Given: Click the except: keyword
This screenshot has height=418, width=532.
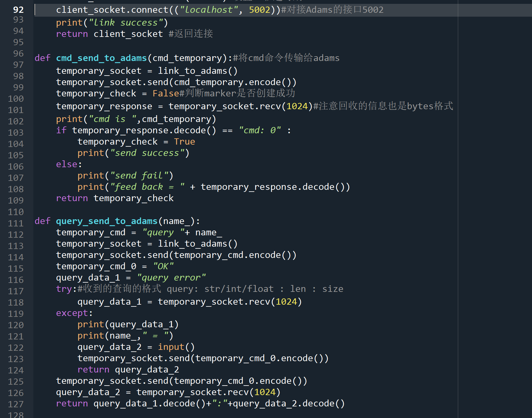Looking at the screenshot, I should 74,313.
